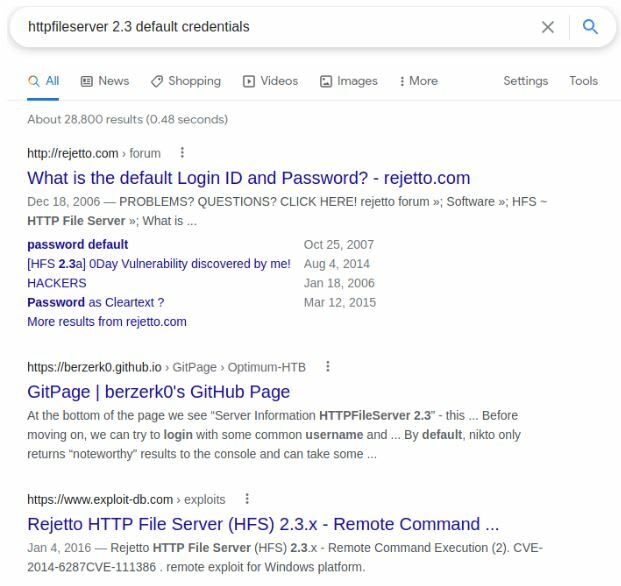Switch to the Videos tab

pyautogui.click(x=270, y=81)
